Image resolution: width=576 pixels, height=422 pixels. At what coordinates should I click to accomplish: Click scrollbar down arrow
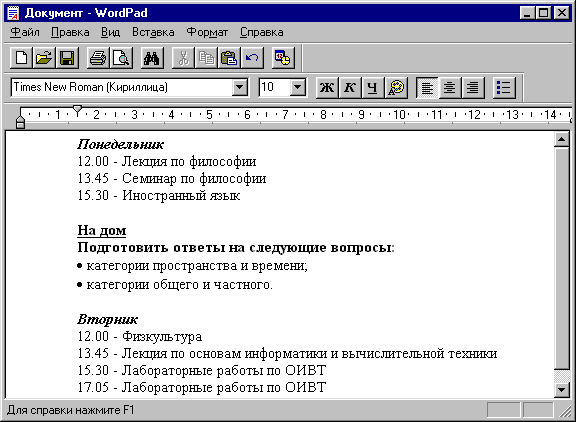coord(561,390)
